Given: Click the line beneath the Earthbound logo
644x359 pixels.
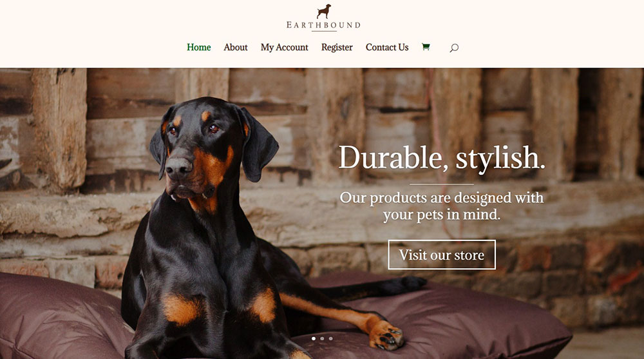Looking at the screenshot, I should pos(324,31).
